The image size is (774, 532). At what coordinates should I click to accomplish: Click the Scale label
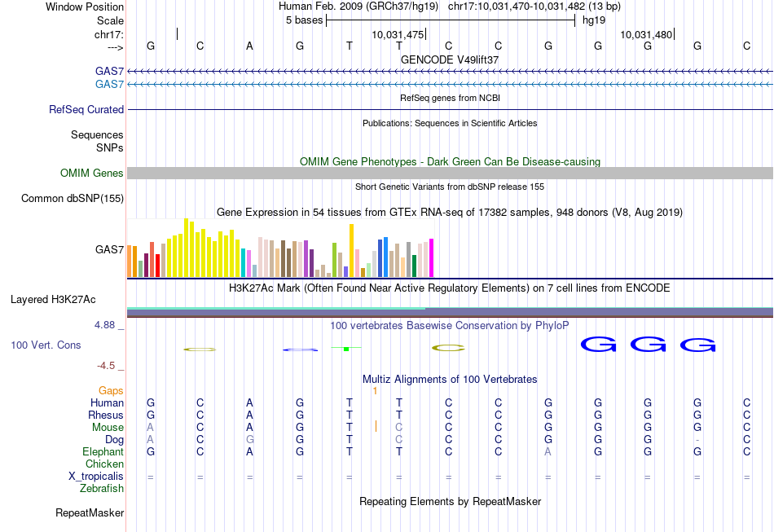(110, 20)
